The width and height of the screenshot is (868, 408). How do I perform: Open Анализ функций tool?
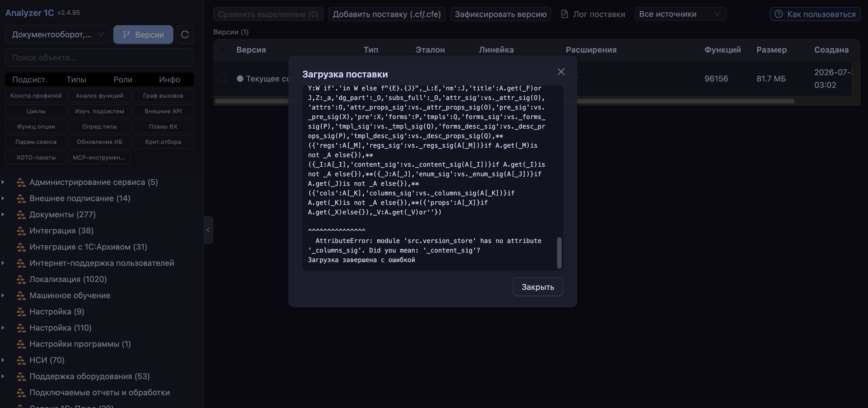pyautogui.click(x=99, y=96)
